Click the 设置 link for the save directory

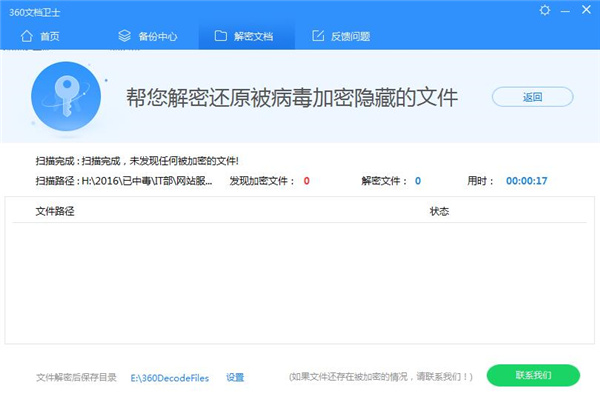pyautogui.click(x=235, y=378)
